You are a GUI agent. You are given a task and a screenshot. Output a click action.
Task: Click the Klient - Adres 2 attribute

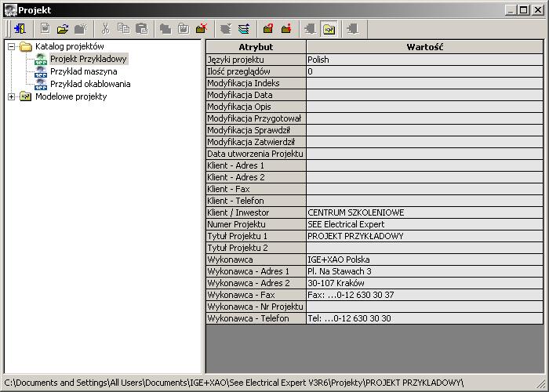pos(256,177)
